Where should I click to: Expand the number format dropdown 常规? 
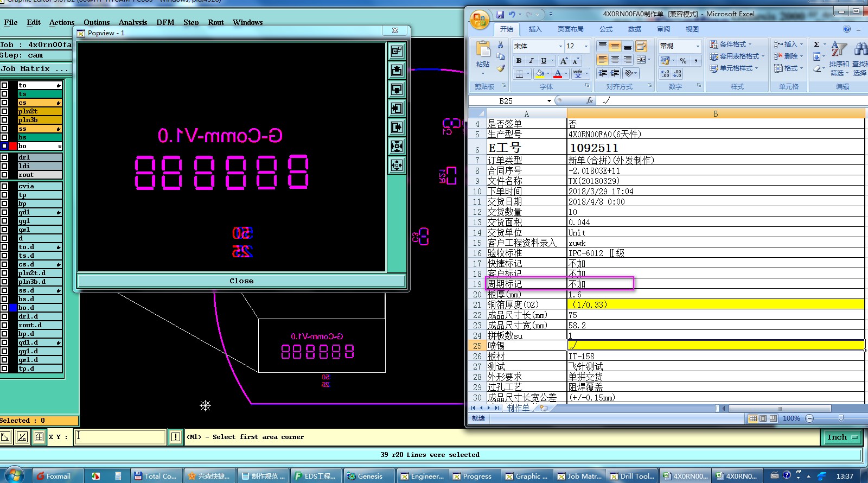pos(698,46)
